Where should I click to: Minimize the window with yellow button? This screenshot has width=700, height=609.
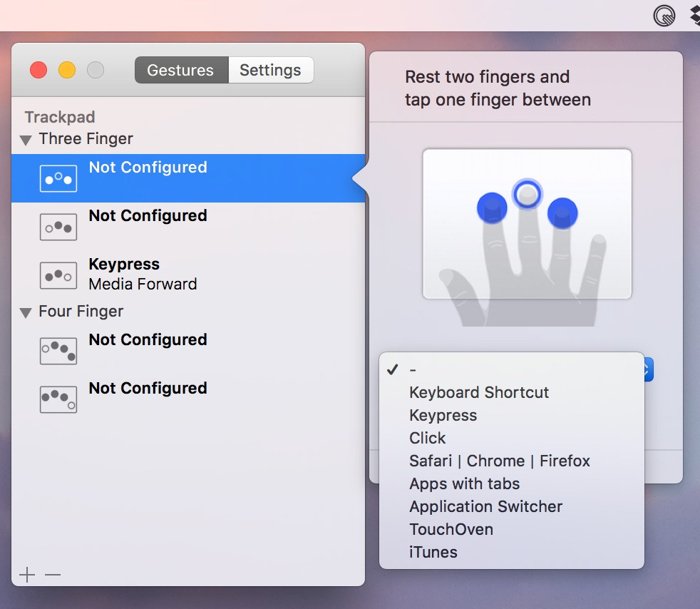(67, 70)
